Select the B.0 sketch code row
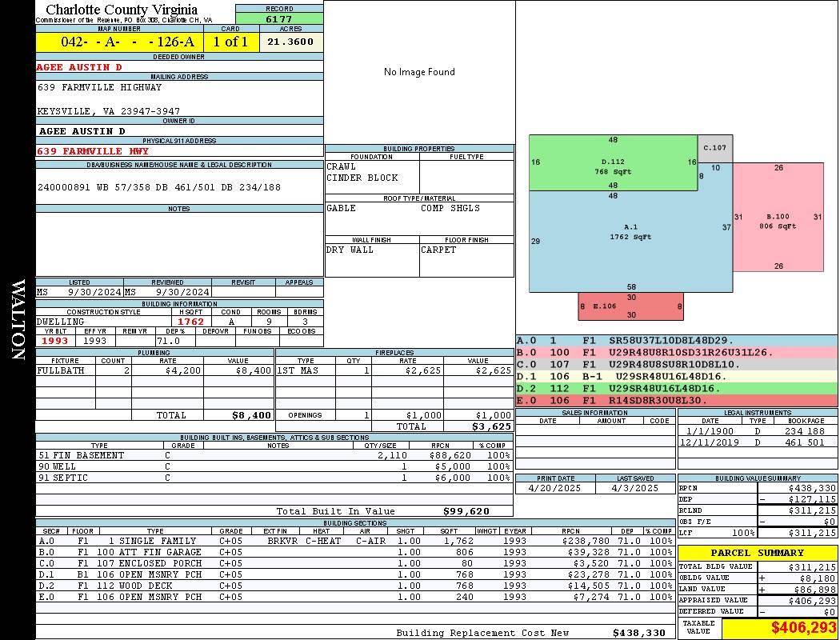This screenshot has width=840, height=640. (x=677, y=353)
